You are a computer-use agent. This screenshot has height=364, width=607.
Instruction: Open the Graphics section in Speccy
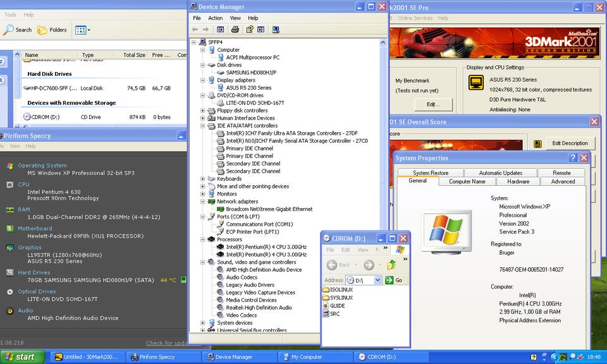coord(30,247)
